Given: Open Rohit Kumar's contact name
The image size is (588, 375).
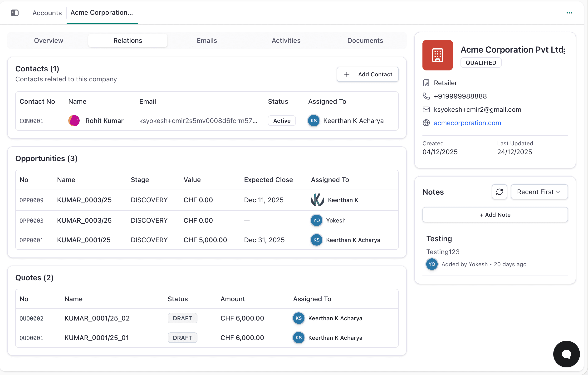Looking at the screenshot, I should coord(104,121).
